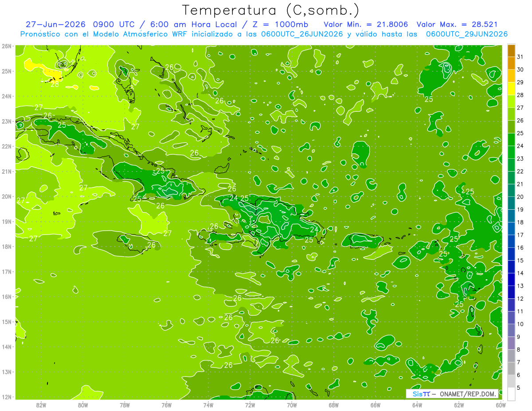Click the color scale label 29

click(520, 82)
